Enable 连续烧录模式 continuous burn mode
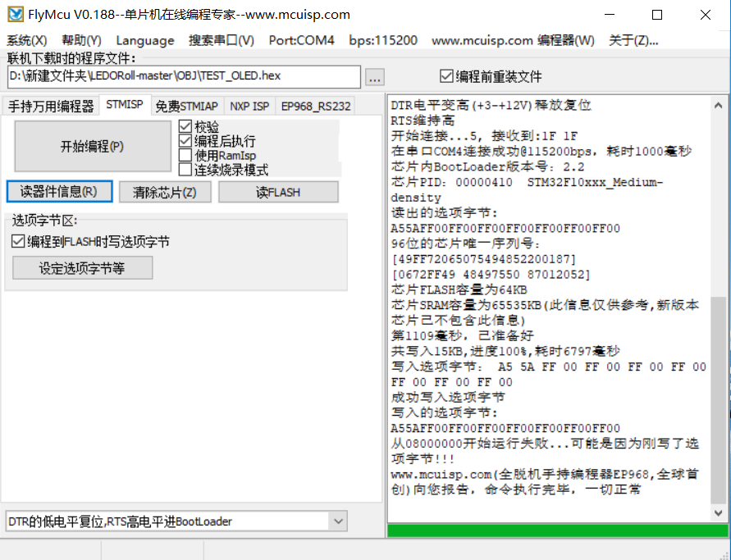The image size is (731, 560). [x=186, y=171]
